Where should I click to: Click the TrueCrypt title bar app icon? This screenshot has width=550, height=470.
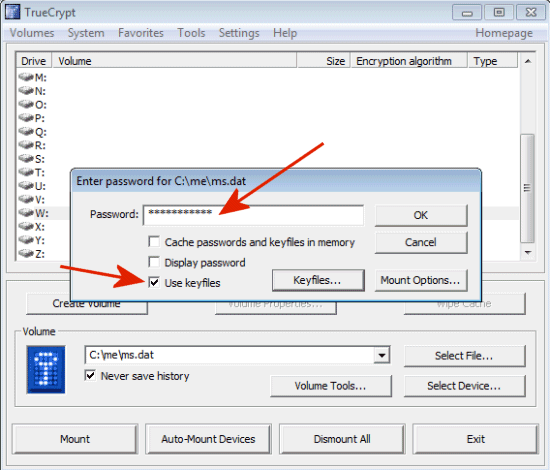(x=12, y=12)
